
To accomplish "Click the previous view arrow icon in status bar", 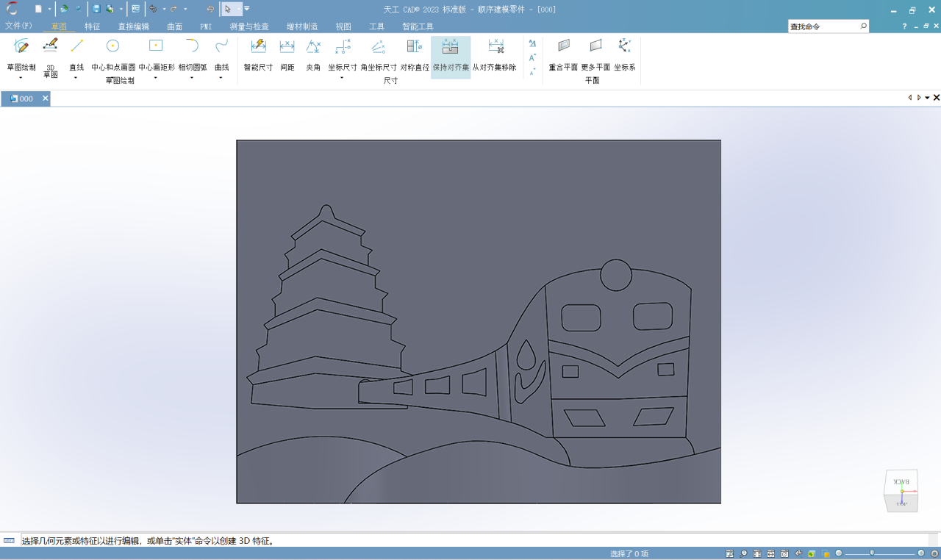I will 798,553.
